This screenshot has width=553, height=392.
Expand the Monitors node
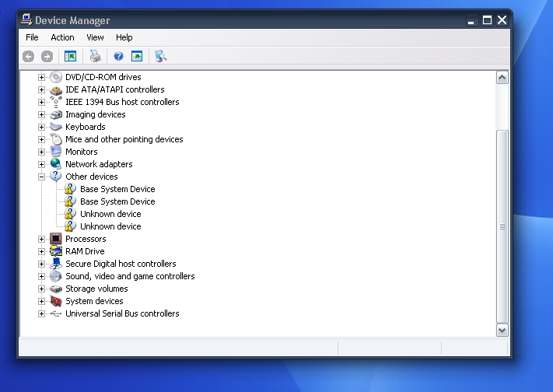[41, 152]
